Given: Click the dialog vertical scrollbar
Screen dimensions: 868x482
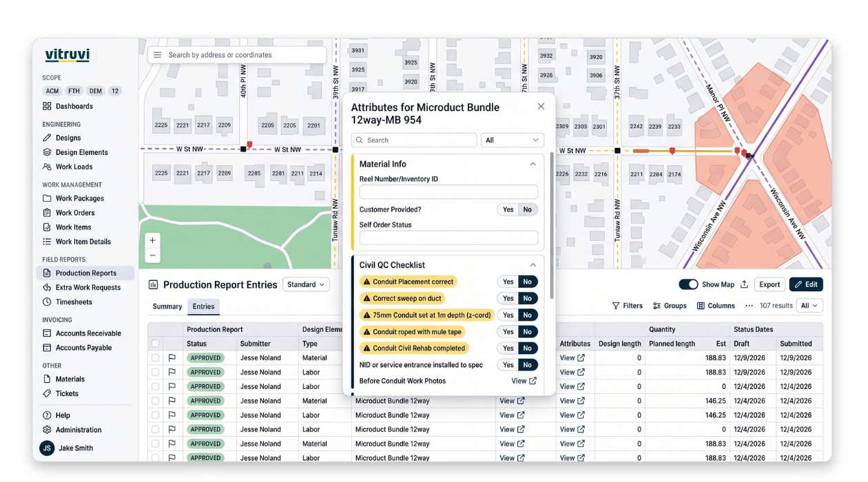Looking at the screenshot, I should (x=551, y=227).
